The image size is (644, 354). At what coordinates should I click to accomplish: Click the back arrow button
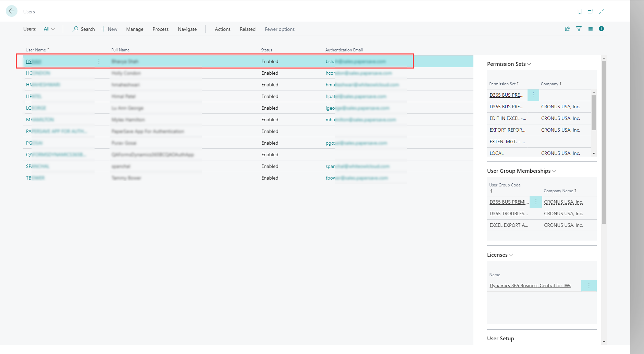[x=12, y=11]
